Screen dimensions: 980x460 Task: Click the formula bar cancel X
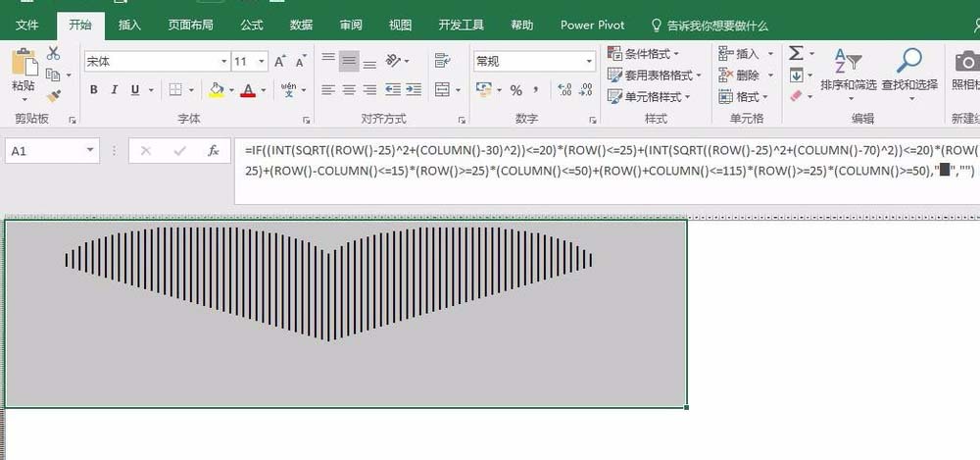tap(146, 151)
